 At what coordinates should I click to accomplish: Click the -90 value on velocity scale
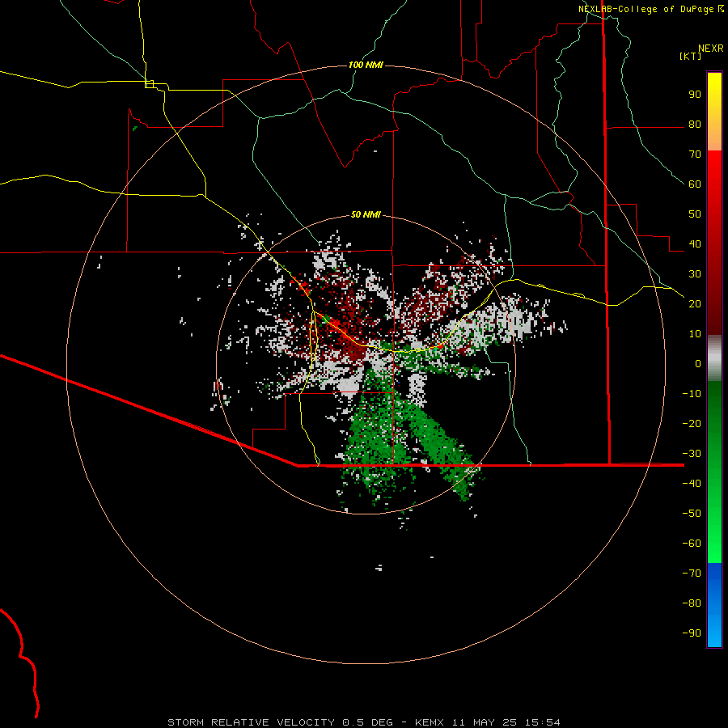pyautogui.click(x=692, y=633)
